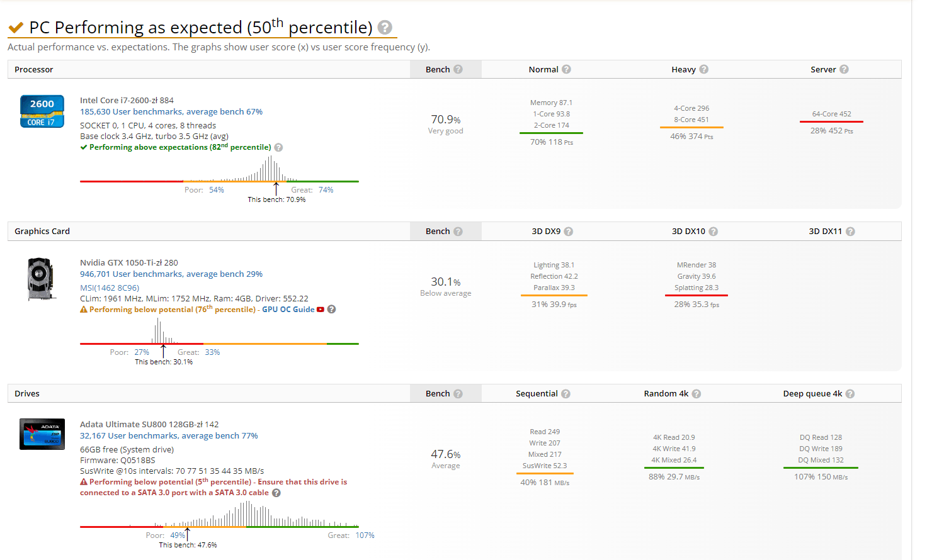Viewport: 927px width, 560px height.
Task: Click the Sequential column help icon
Action: click(566, 394)
